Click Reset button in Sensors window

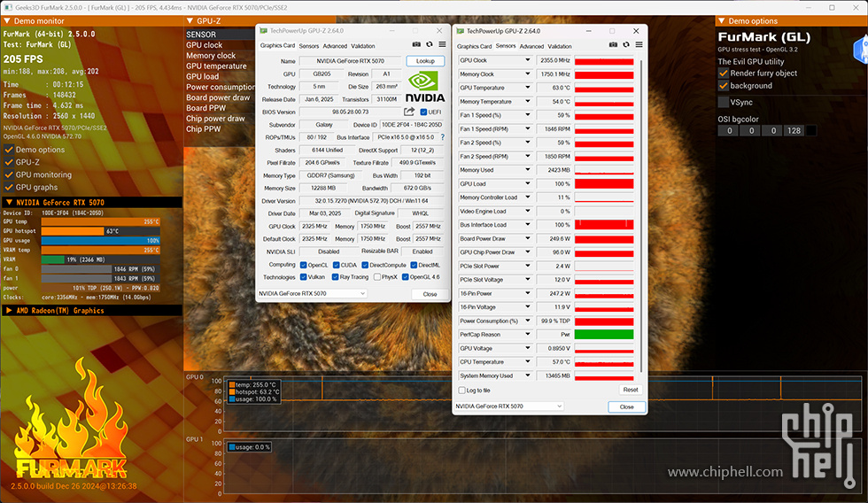click(631, 390)
